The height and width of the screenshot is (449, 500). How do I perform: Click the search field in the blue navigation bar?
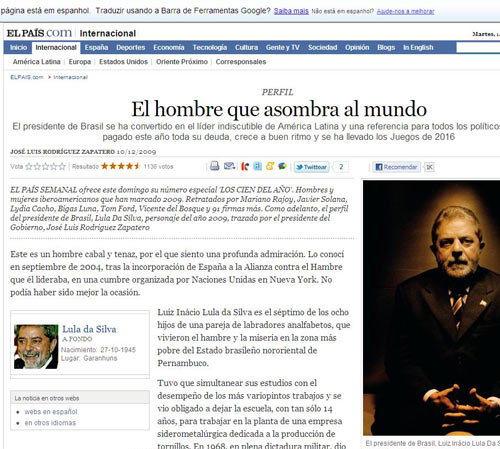pyautogui.click(x=478, y=48)
